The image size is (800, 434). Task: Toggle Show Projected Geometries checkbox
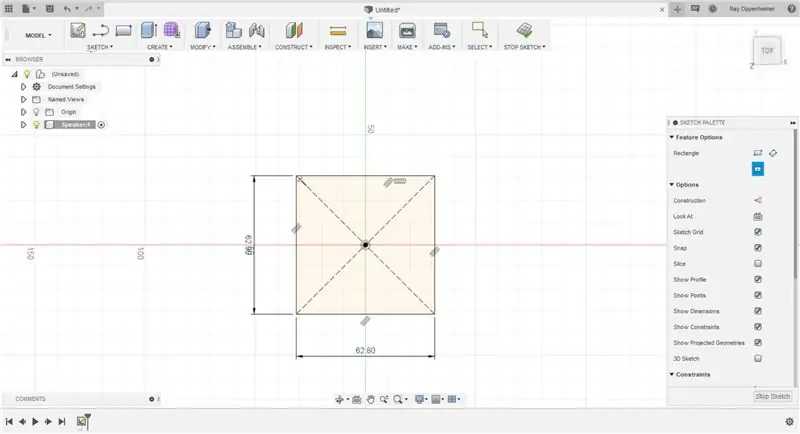coord(758,343)
